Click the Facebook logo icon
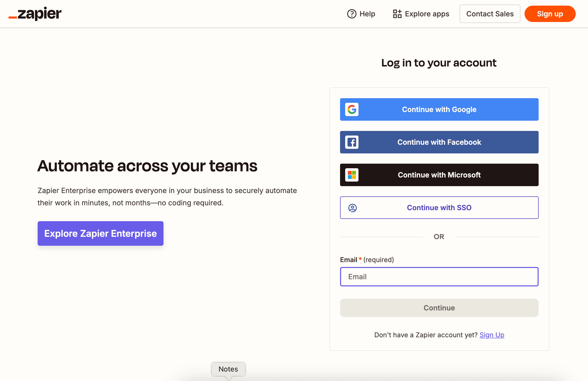 pyautogui.click(x=352, y=142)
